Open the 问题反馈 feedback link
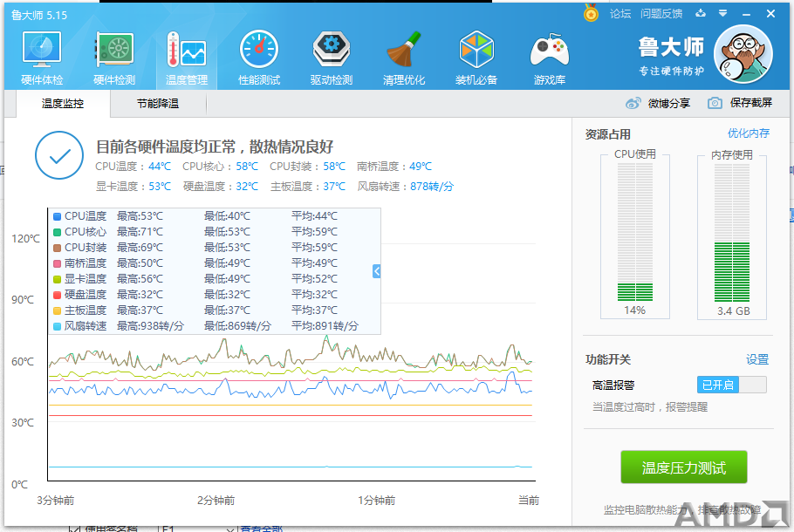 point(661,14)
